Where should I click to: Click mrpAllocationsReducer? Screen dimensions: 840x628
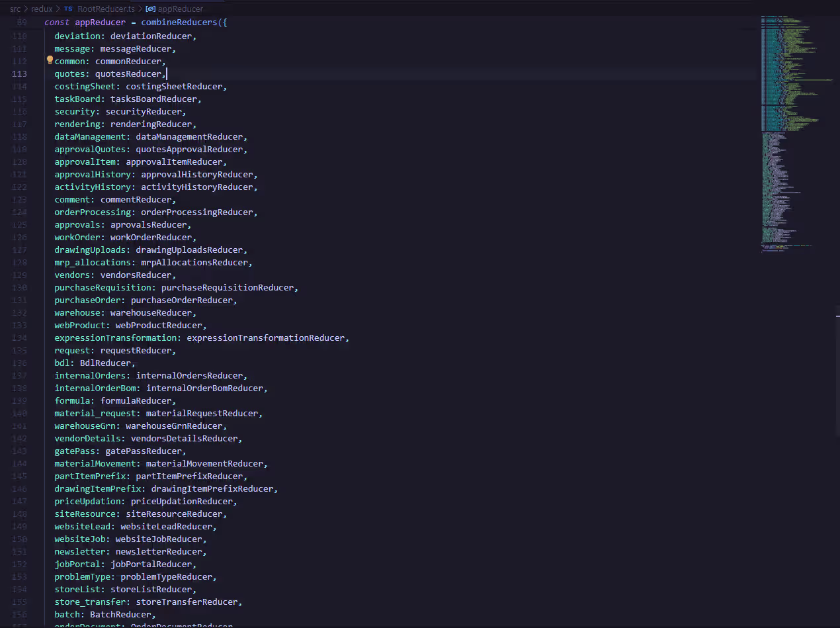tap(194, 262)
